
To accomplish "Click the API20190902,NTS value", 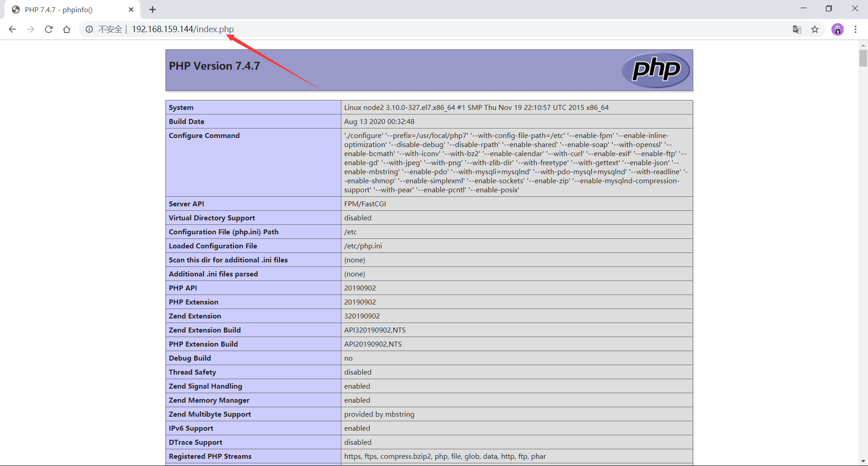I will click(373, 344).
